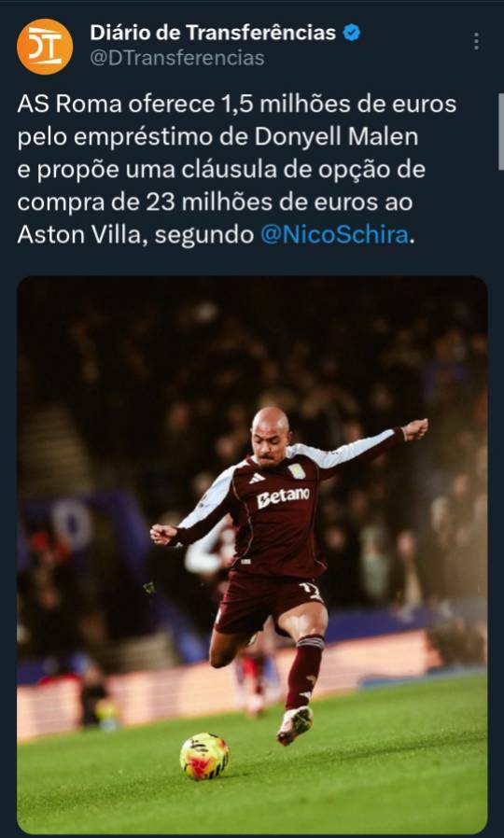Image resolution: width=504 pixels, height=838 pixels.
Task: Open the @NicoSchira mention link
Action: tap(334, 234)
